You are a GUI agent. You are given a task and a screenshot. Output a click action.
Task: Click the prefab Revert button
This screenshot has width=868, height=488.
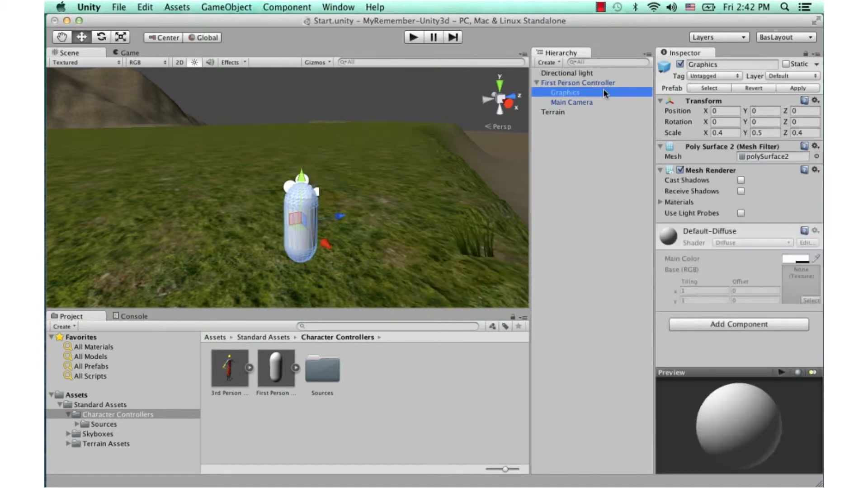tap(753, 88)
